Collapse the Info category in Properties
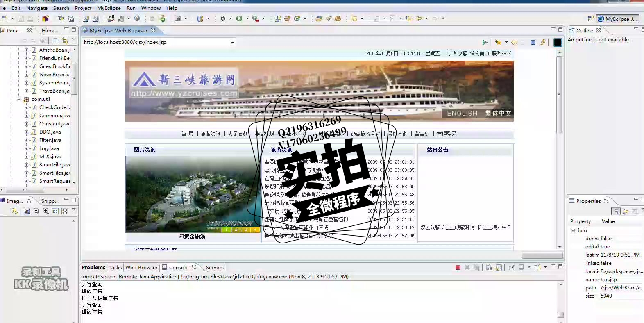The image size is (644, 323). click(573, 230)
